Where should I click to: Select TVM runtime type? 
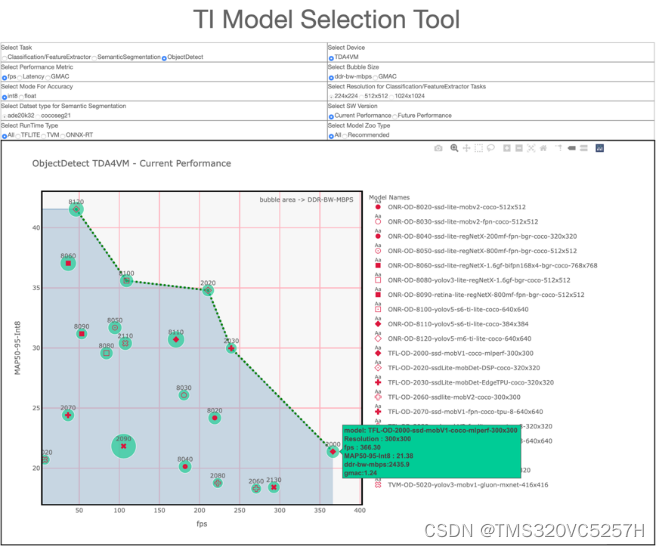pos(44,136)
